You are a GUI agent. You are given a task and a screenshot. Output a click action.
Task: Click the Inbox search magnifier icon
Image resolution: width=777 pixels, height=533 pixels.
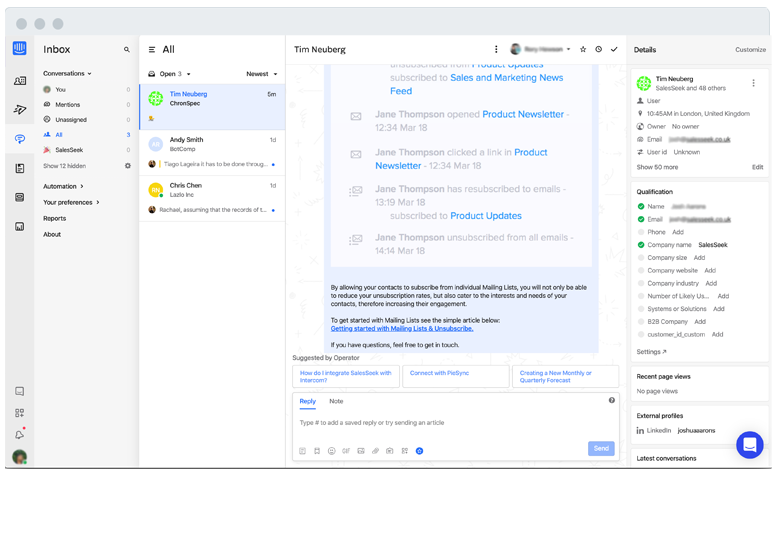pos(127,50)
